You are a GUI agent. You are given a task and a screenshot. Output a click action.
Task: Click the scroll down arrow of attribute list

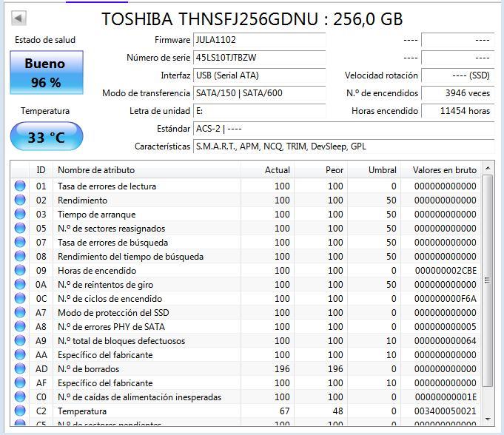pyautogui.click(x=488, y=419)
